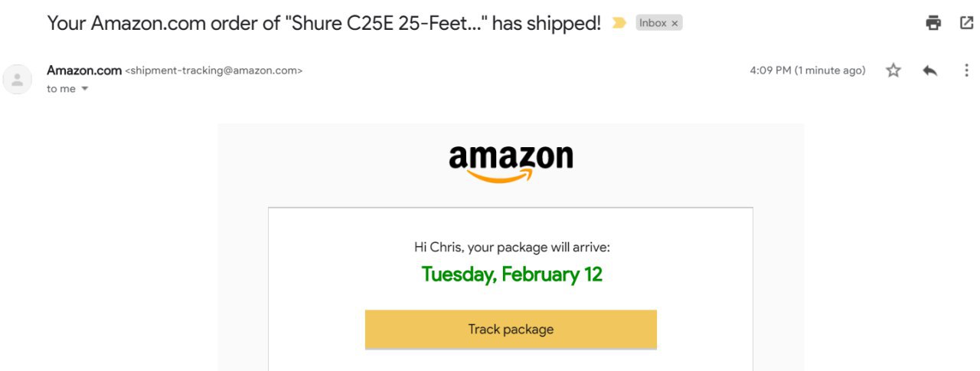Image resolution: width=980 pixels, height=371 pixels.
Task: Star this Amazon shipment email
Action: [893, 71]
